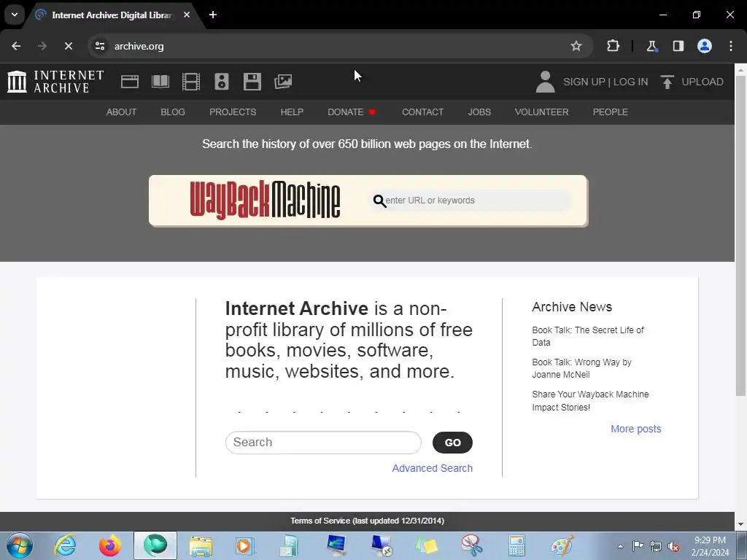747x560 pixels.
Task: Click SIGN UP | LOG IN link
Action: pos(605,82)
